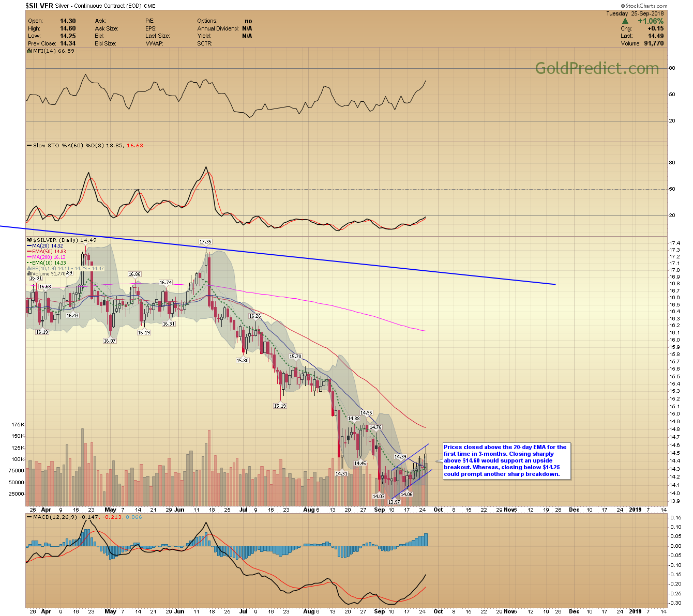Click the "© StockCharts.com" credit
The height and width of the screenshot is (616, 693).
pos(643,6)
